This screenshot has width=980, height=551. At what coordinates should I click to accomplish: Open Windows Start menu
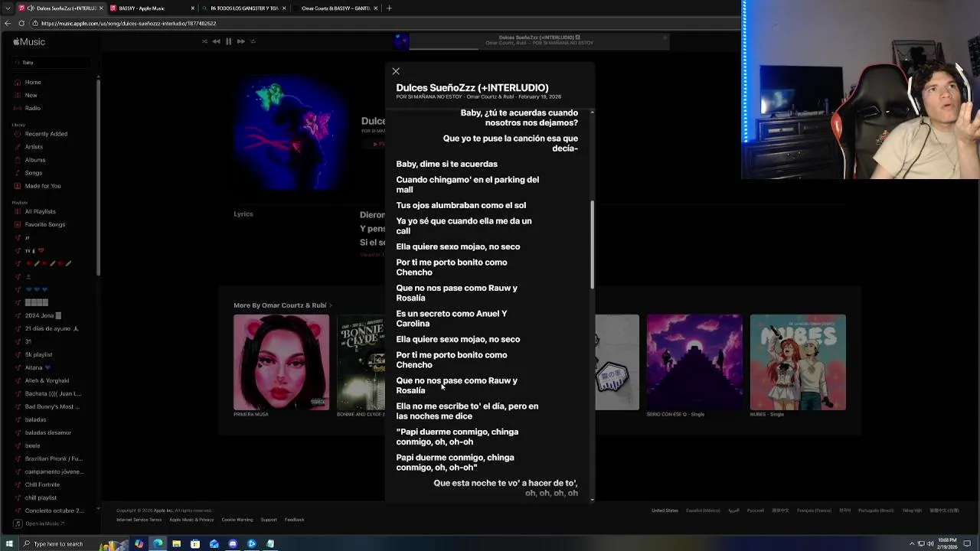point(9,544)
